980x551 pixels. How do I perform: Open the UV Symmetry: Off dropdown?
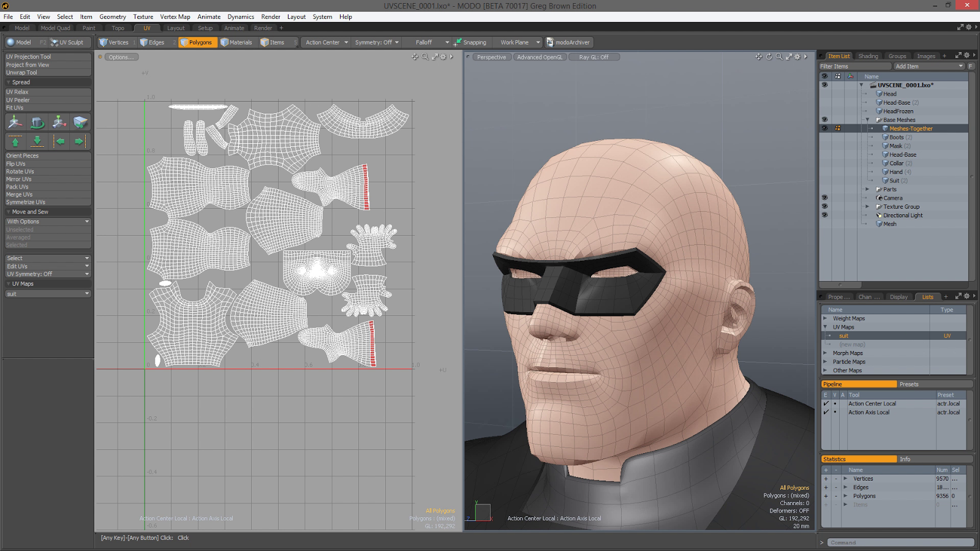tap(48, 274)
